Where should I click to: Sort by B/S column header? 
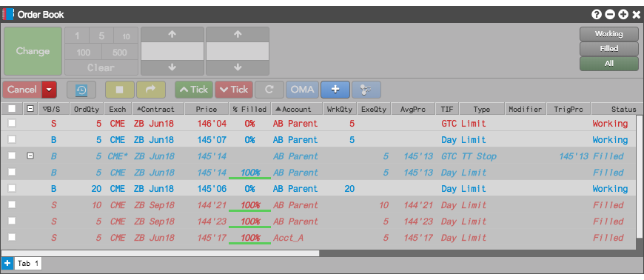click(54, 109)
